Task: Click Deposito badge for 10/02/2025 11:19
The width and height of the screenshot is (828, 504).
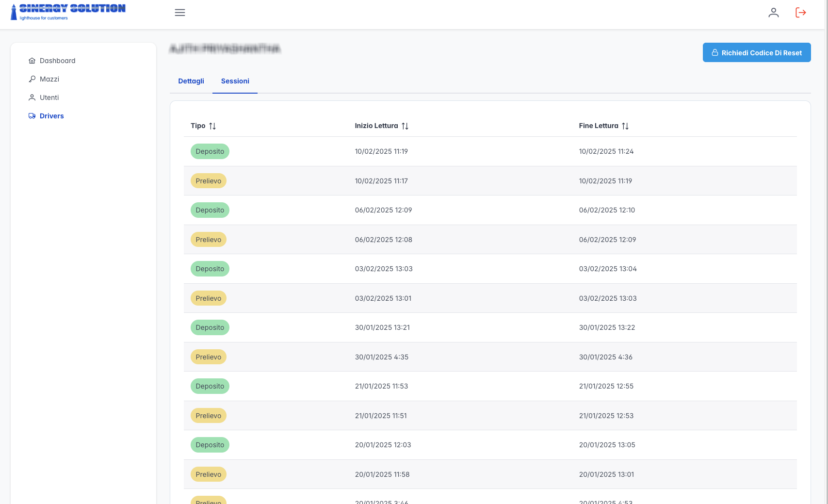Action: click(x=210, y=151)
